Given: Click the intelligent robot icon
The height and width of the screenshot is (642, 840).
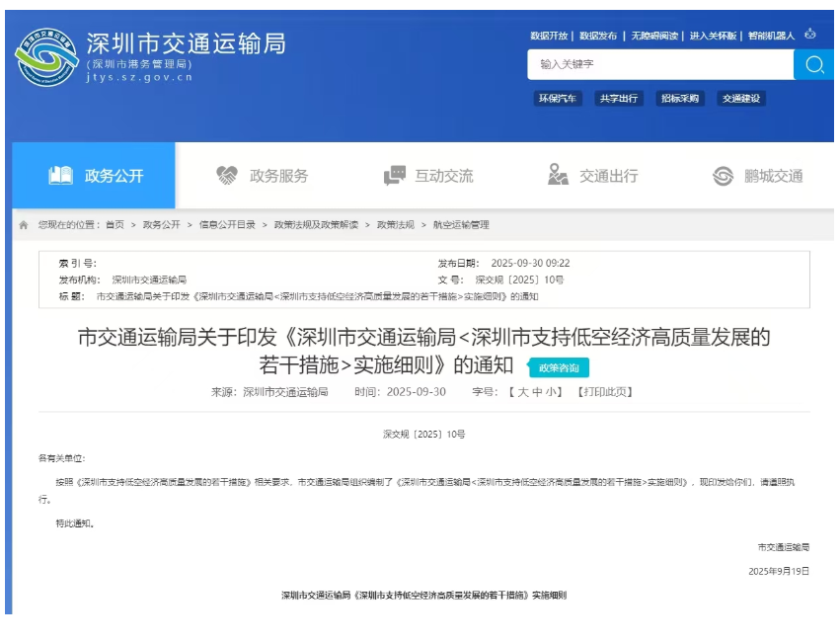Looking at the screenshot, I should coord(810,35).
